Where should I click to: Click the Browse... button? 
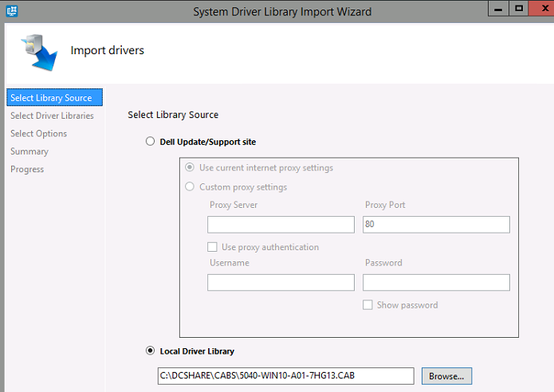click(446, 376)
